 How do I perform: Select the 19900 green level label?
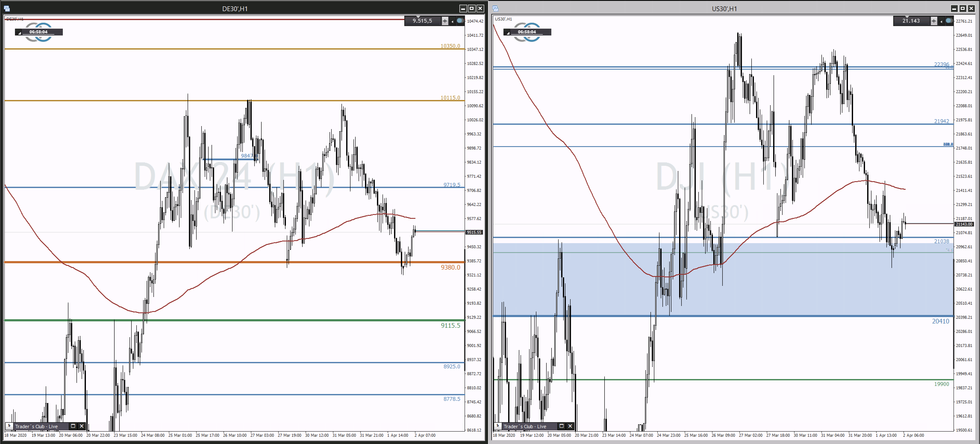coord(942,384)
